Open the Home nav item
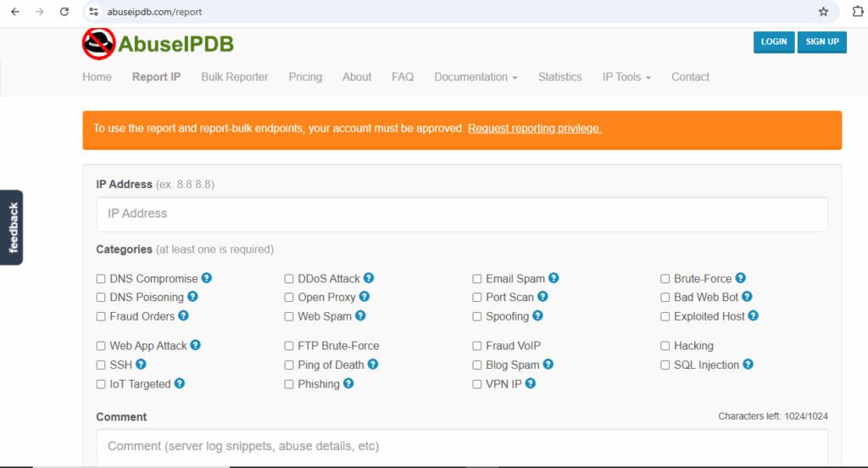 pyautogui.click(x=97, y=77)
